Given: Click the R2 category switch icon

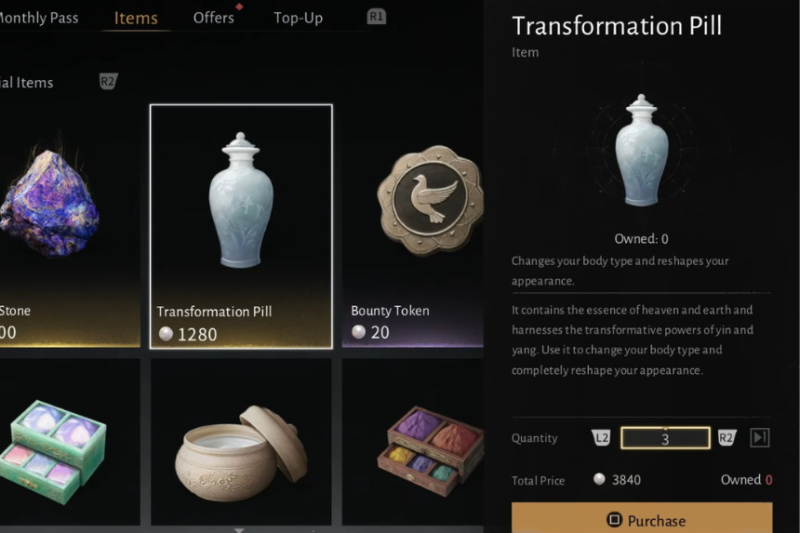Looking at the screenshot, I should pos(108,81).
